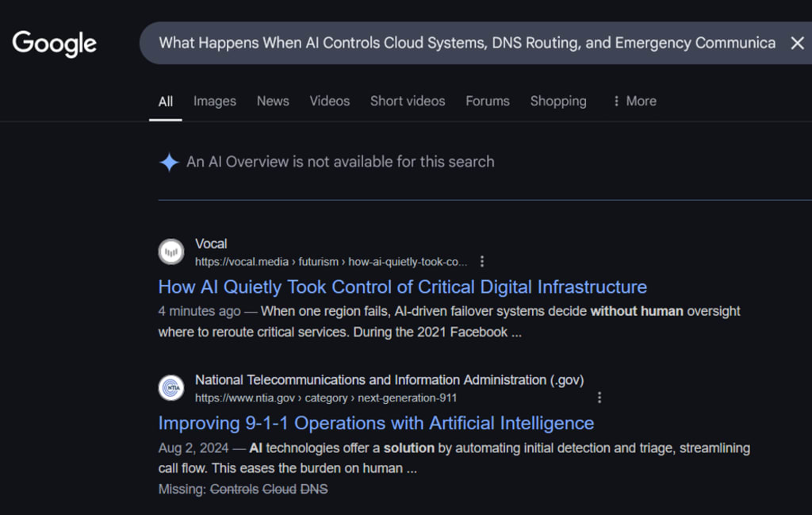812x515 pixels.
Task: Click the Vocal site favicon
Action: click(171, 252)
